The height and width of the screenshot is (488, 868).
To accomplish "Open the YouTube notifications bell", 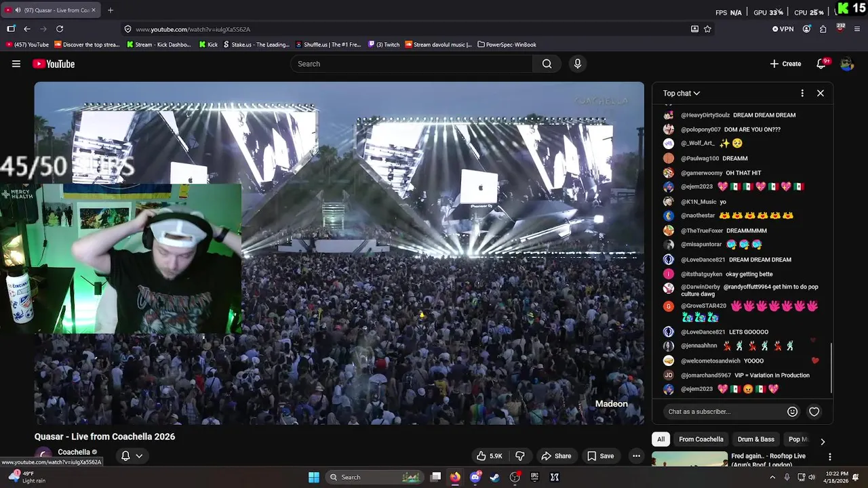I will [821, 64].
